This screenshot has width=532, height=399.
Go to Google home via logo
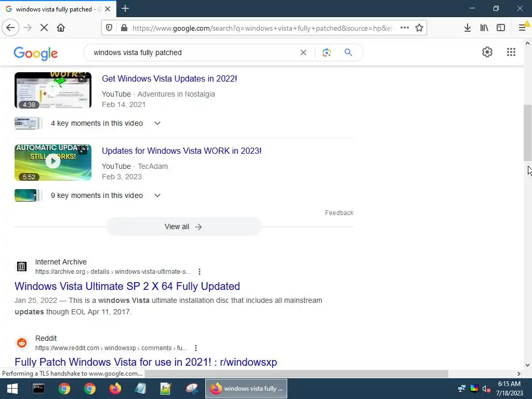36,54
